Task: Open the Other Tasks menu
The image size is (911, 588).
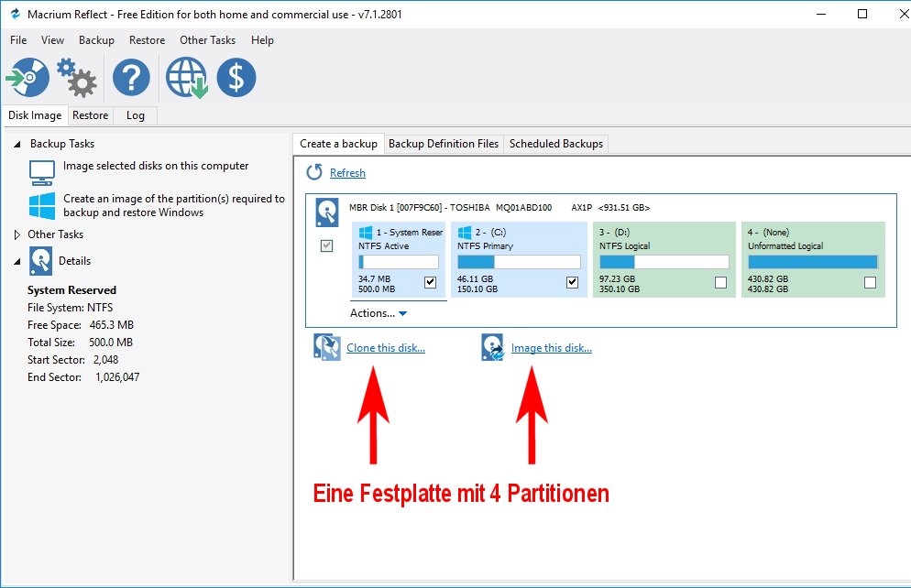Action: 207,40
